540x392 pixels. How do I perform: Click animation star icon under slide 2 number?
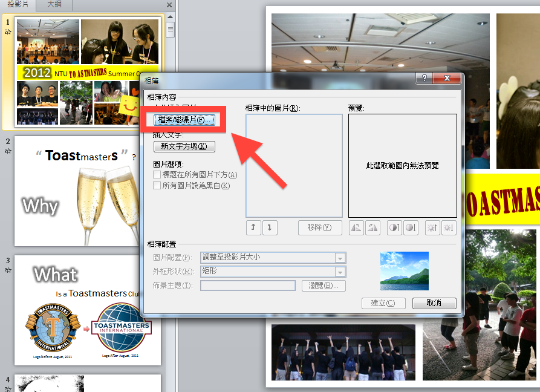[x=8, y=151]
